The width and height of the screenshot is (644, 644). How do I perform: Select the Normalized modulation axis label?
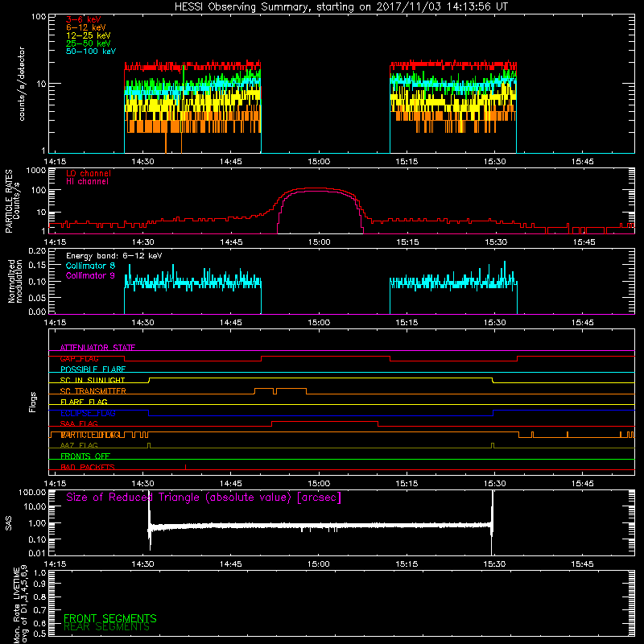tap(15, 281)
